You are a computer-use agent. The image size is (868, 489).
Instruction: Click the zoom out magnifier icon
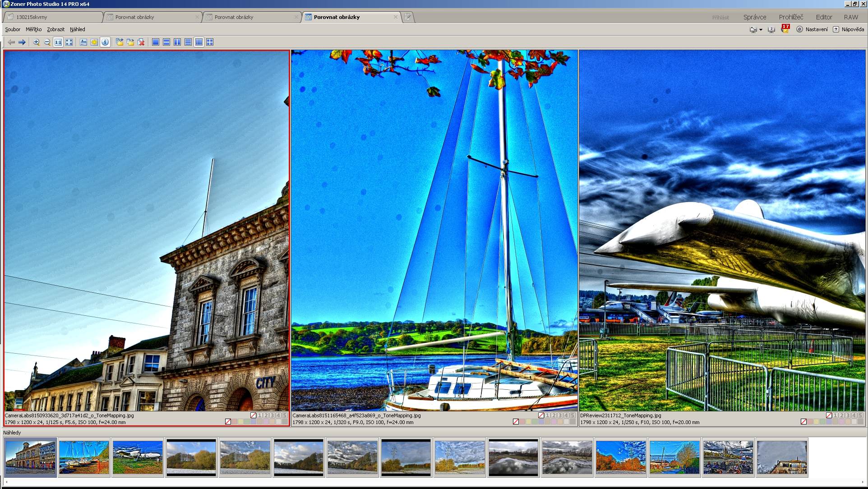[x=47, y=42]
